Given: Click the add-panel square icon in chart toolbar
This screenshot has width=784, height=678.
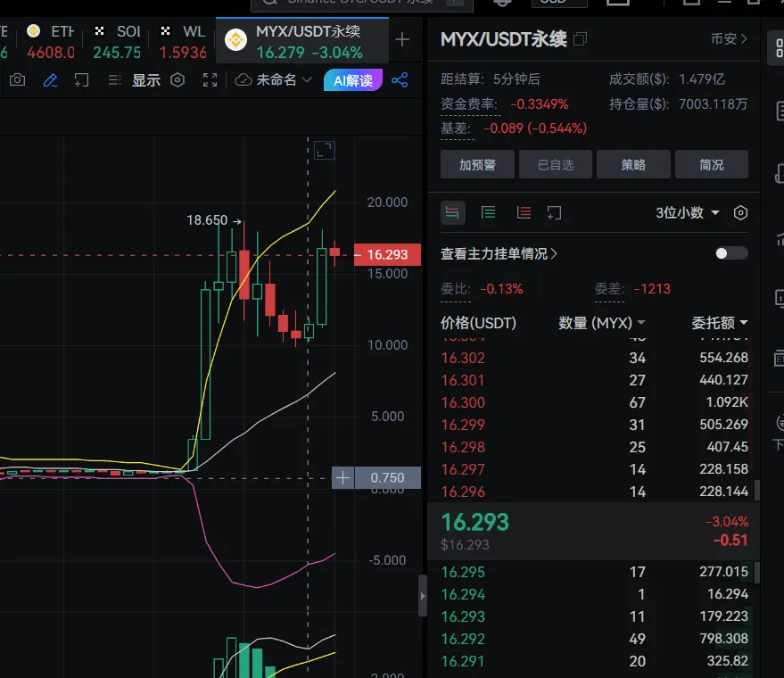Looking at the screenshot, I should coord(81,80).
